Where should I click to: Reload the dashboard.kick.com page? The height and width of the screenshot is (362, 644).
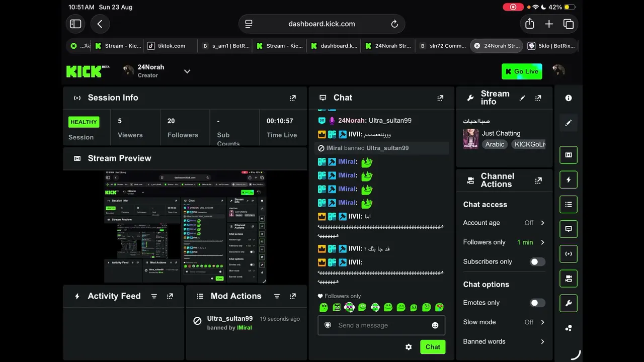click(x=394, y=24)
